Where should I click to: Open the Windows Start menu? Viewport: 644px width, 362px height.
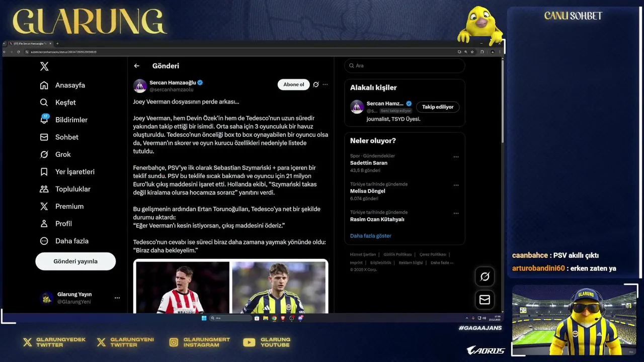click(204, 318)
